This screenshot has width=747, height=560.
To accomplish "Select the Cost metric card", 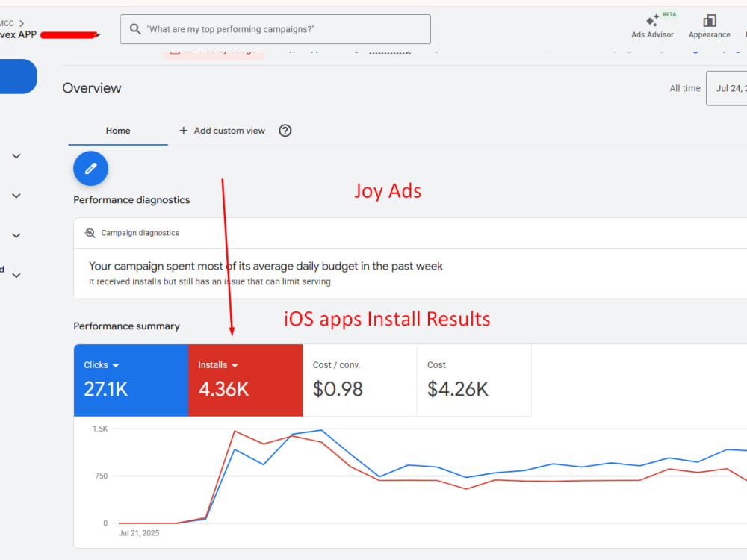I will (x=474, y=380).
